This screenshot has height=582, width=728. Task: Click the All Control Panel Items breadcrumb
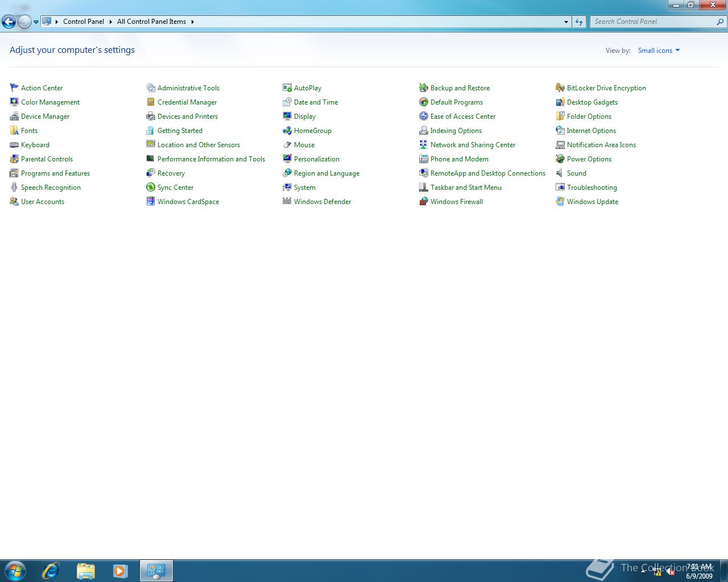[x=151, y=22]
